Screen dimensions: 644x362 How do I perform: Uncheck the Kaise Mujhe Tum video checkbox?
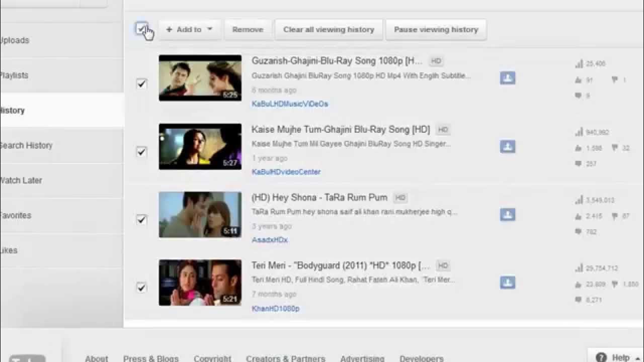(x=141, y=151)
